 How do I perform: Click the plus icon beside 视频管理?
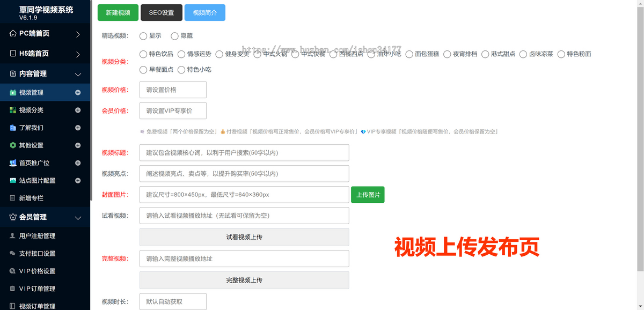(78, 93)
